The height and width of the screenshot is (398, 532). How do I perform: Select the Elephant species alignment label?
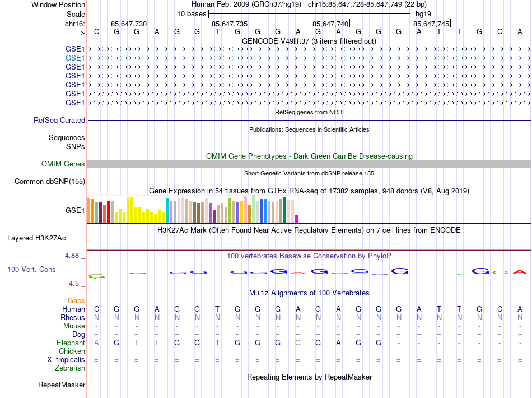point(71,343)
